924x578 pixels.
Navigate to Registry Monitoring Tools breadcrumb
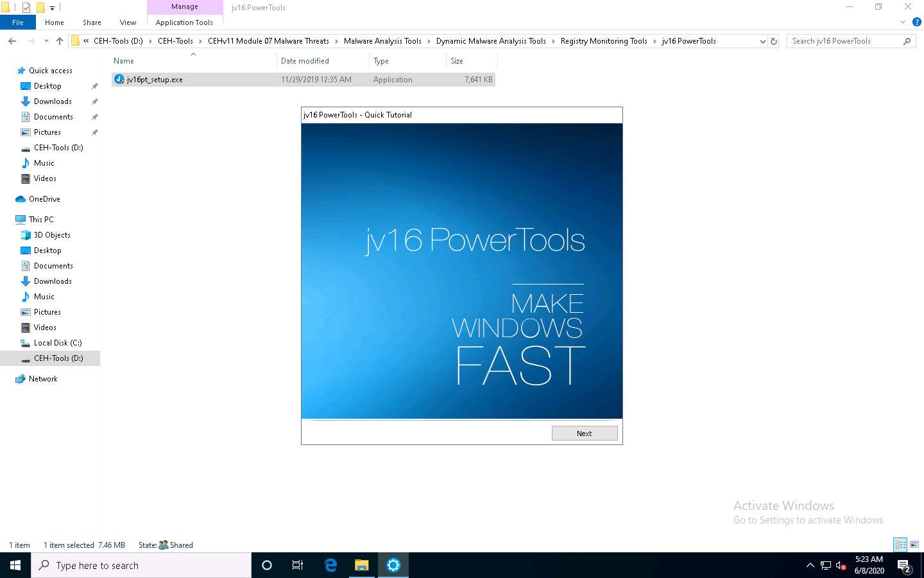604,41
